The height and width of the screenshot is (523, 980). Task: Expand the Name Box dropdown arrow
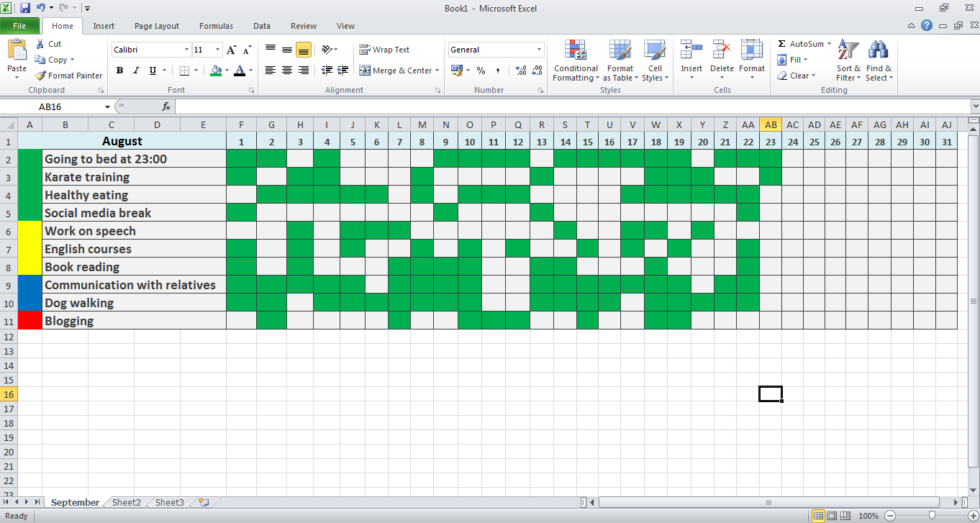click(x=107, y=106)
